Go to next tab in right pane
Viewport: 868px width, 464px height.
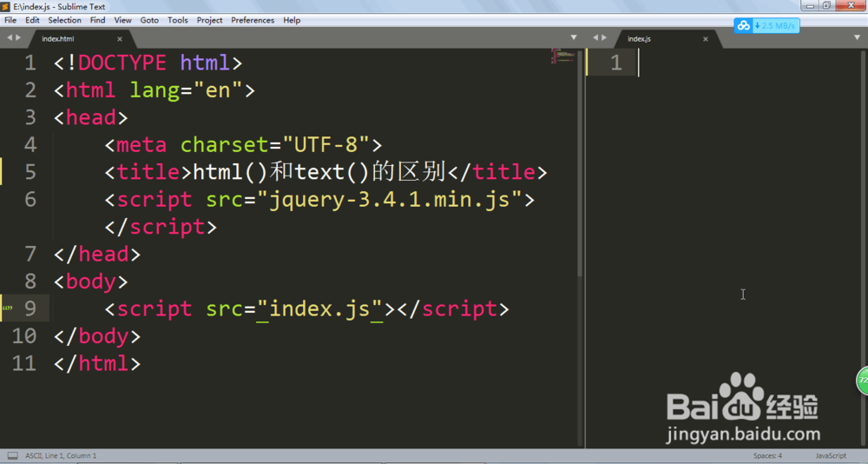(x=604, y=37)
